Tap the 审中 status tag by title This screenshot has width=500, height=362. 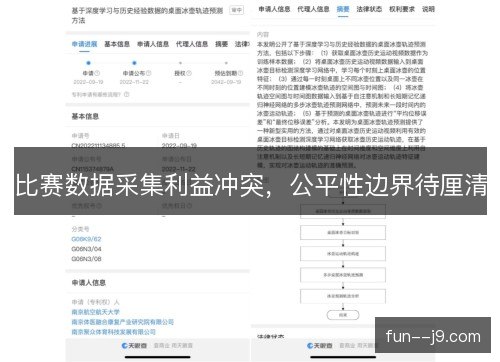[237, 10]
